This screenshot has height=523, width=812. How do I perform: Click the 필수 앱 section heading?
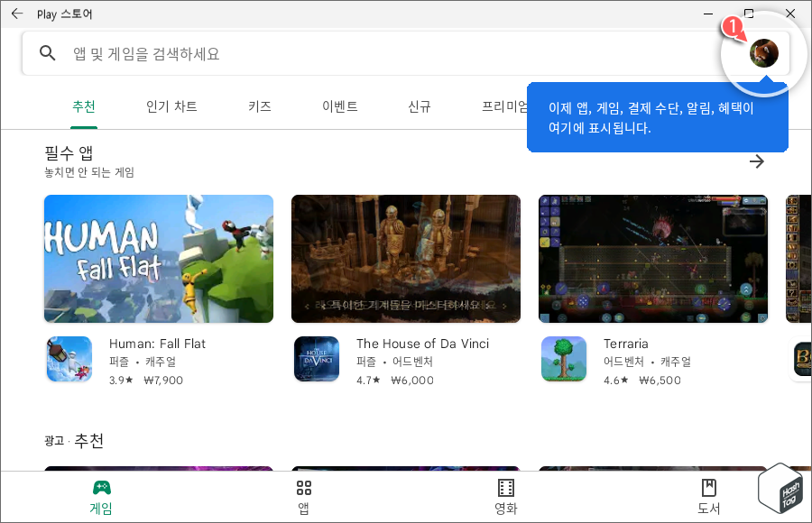pyautogui.click(x=69, y=153)
